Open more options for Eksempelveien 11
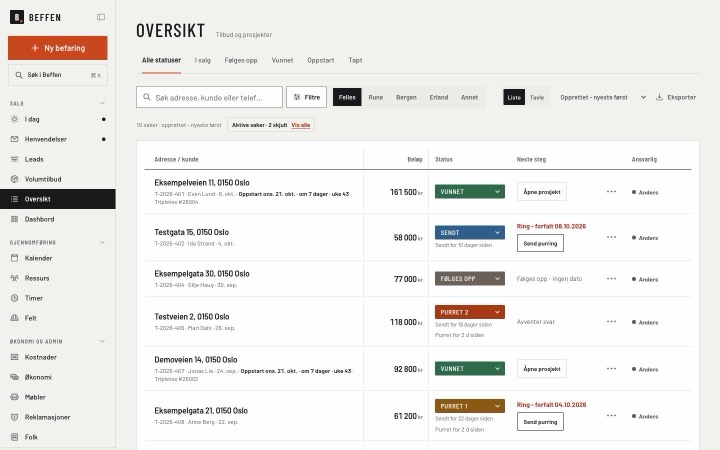 [x=611, y=192]
